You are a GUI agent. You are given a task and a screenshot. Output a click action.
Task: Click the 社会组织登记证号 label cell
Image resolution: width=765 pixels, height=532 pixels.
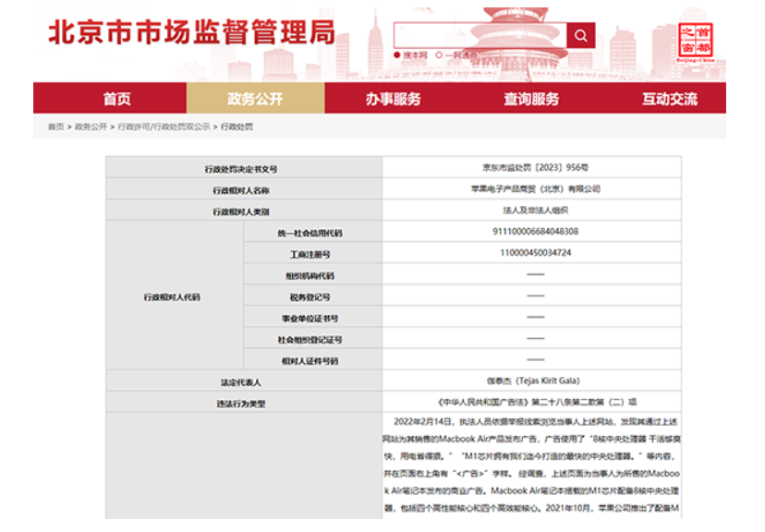point(312,338)
